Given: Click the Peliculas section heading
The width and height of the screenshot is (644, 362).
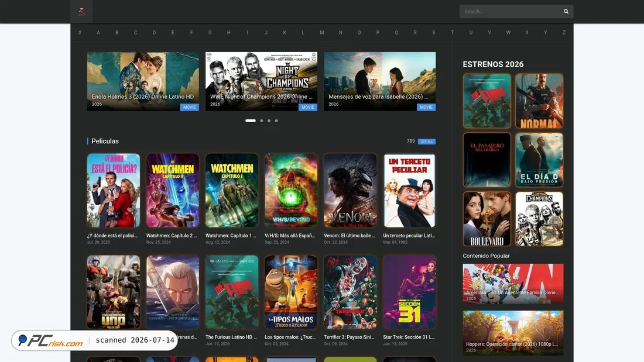Looking at the screenshot, I should point(105,141).
